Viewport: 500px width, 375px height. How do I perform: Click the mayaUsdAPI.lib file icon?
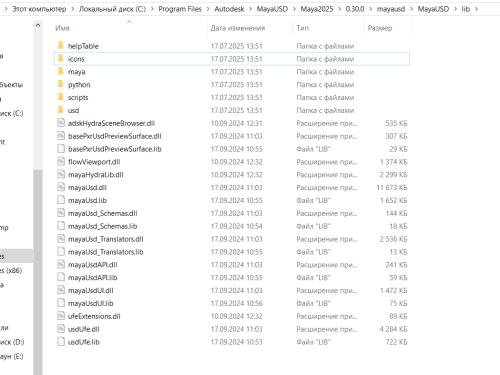pos(61,277)
